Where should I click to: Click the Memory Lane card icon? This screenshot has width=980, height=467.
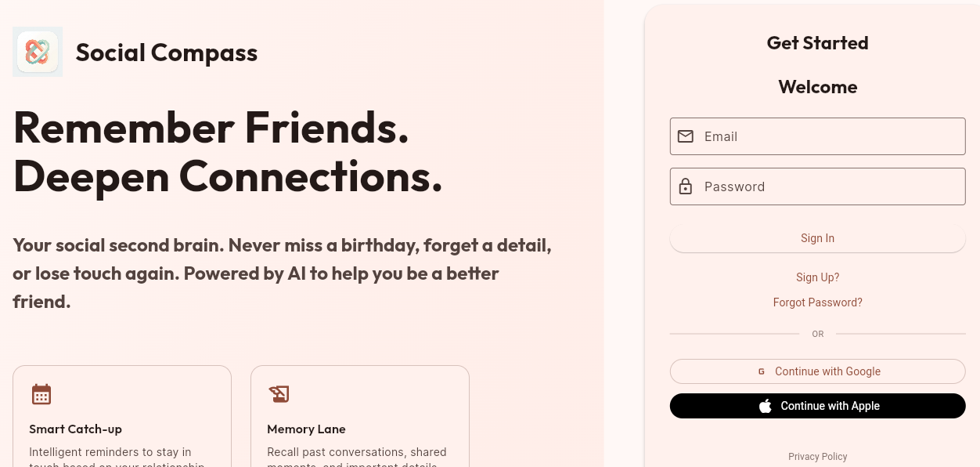(279, 394)
